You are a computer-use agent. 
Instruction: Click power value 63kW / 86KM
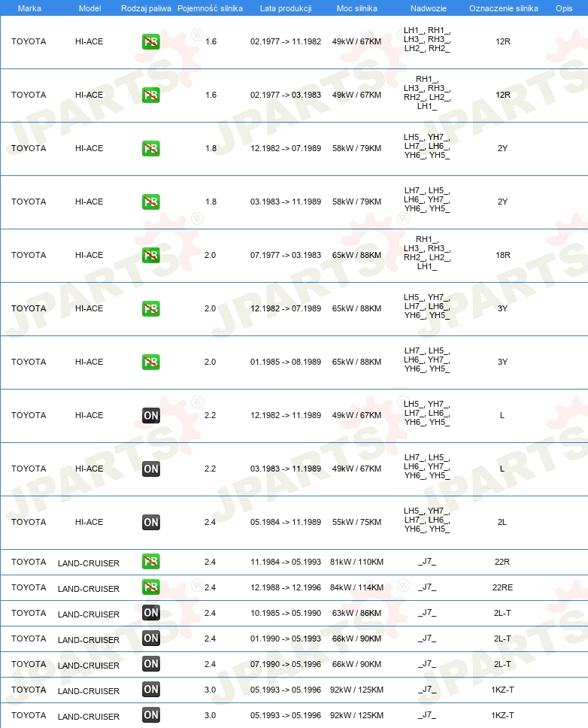click(x=357, y=613)
